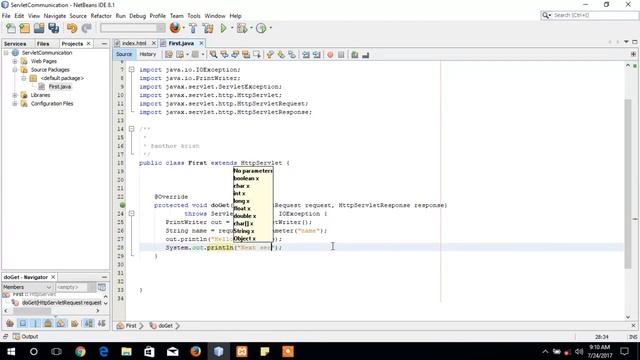The width and height of the screenshot is (640, 360).
Task: Click the Clean and Build Project icon
Action: point(208,28)
